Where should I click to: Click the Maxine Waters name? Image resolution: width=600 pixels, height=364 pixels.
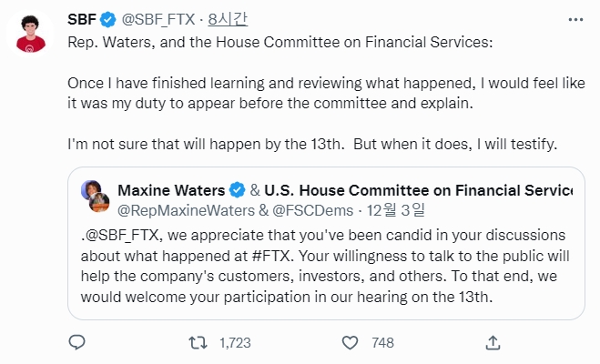tap(172, 190)
